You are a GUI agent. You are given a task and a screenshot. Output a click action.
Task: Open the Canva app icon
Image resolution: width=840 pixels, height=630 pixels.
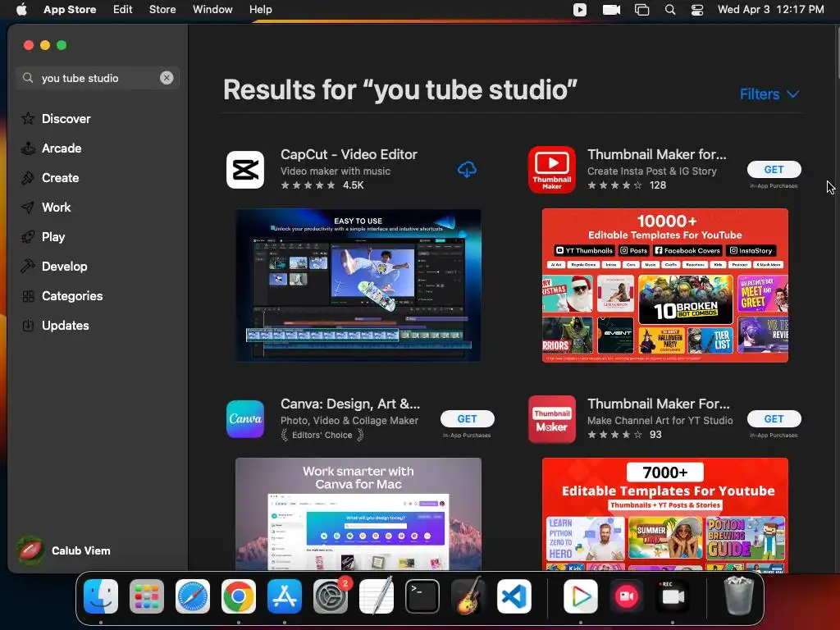point(245,419)
